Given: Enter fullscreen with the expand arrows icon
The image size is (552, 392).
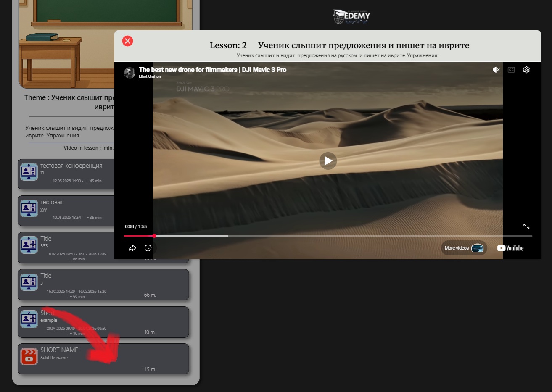Looking at the screenshot, I should point(526,226).
